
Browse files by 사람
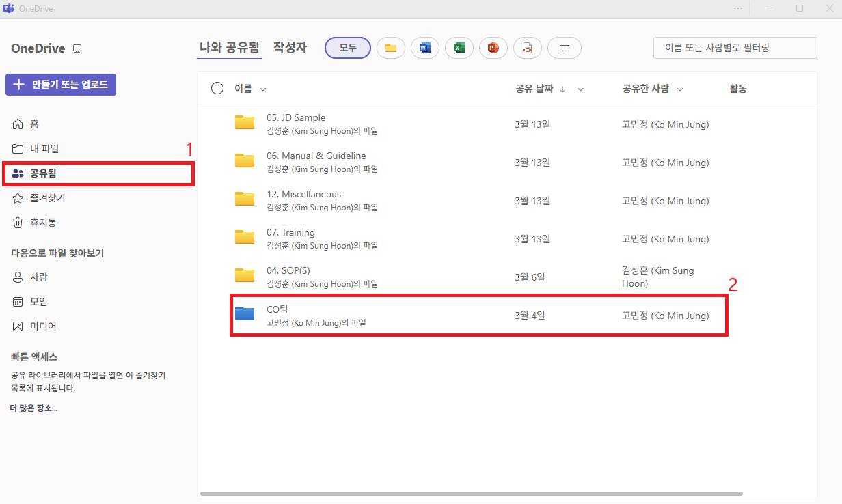coord(30,277)
